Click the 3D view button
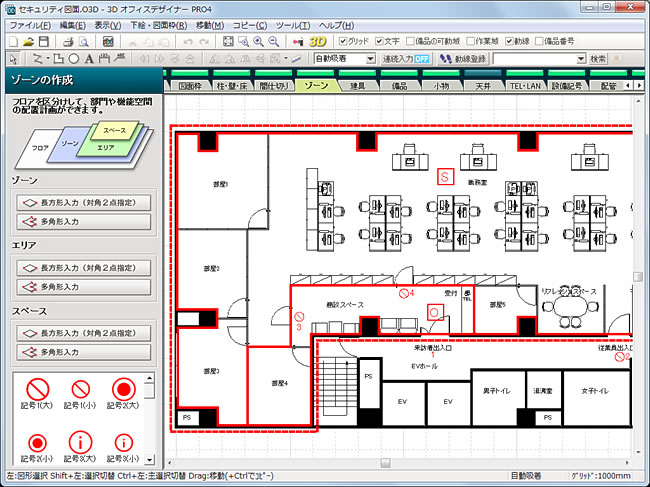This screenshot has height=487, width=650. tap(318, 41)
